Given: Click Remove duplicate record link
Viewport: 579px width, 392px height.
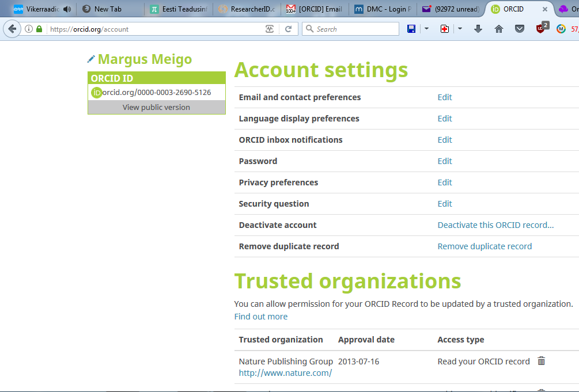Looking at the screenshot, I should pyautogui.click(x=485, y=246).
